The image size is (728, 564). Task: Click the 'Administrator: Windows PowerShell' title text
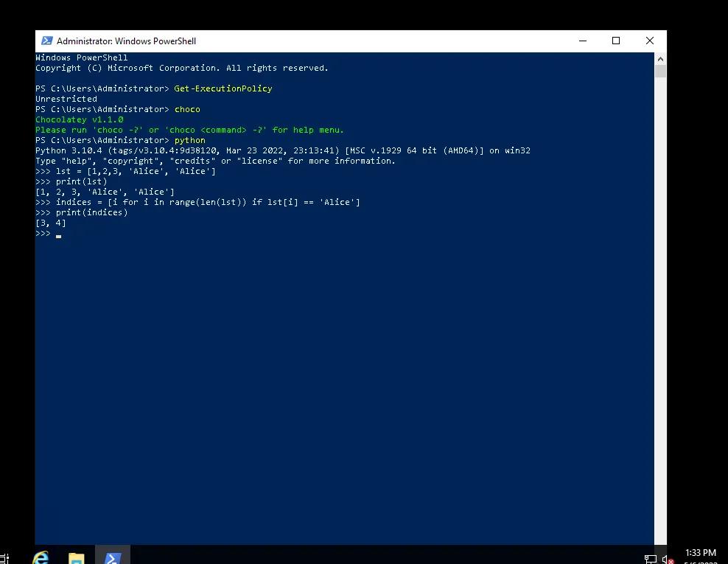coord(126,41)
